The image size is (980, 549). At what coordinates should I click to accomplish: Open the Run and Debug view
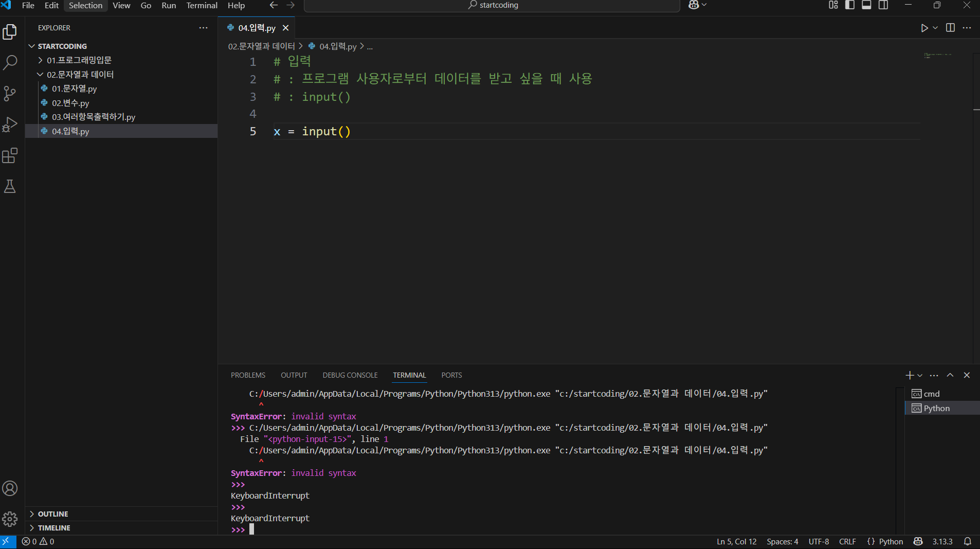pos(10,125)
